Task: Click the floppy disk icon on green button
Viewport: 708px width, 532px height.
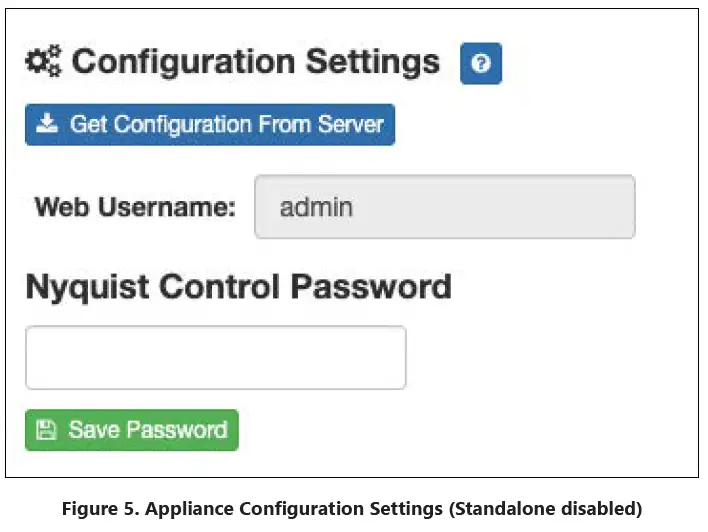Action: click(x=47, y=431)
